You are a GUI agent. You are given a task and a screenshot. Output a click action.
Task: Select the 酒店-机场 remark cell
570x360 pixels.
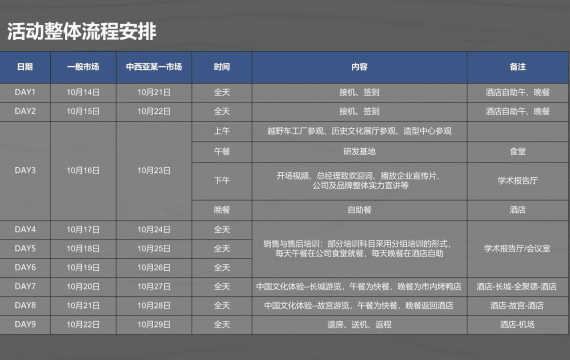pyautogui.click(x=518, y=324)
